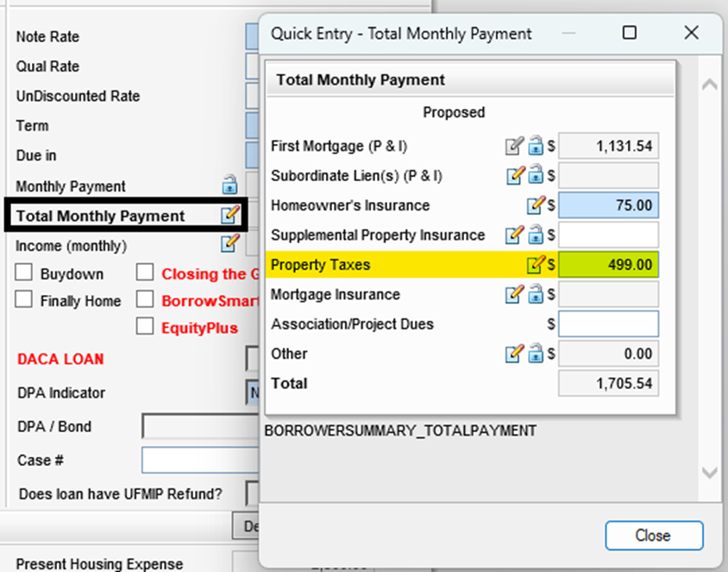The image size is (728, 572).
Task: Click the Association/Project Dues input field
Action: (608, 324)
